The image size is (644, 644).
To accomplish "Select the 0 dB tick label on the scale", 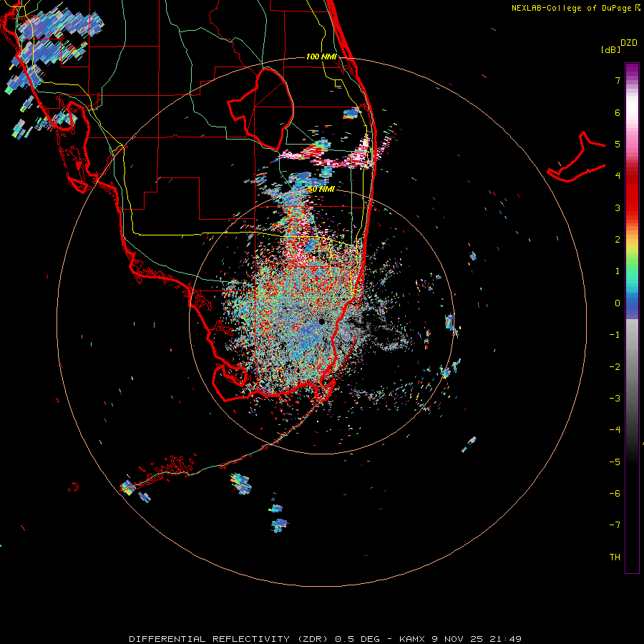I will click(618, 303).
